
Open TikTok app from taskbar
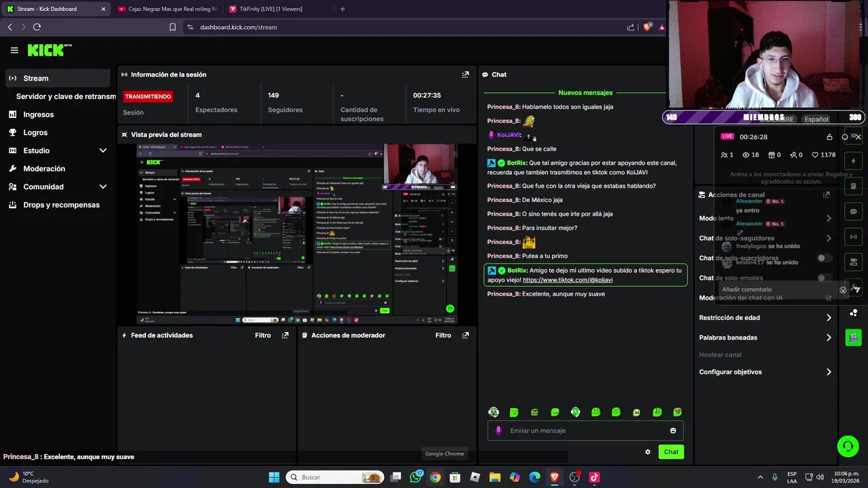[594, 477]
